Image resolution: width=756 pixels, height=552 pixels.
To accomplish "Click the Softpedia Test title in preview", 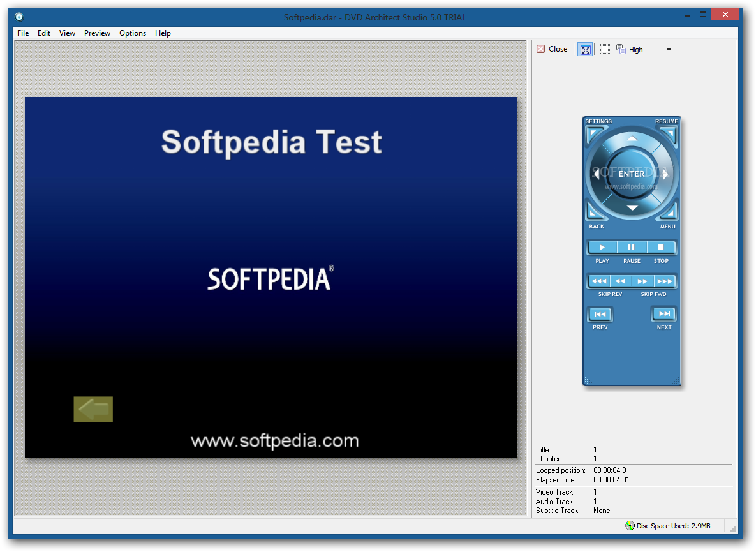I will [271, 142].
